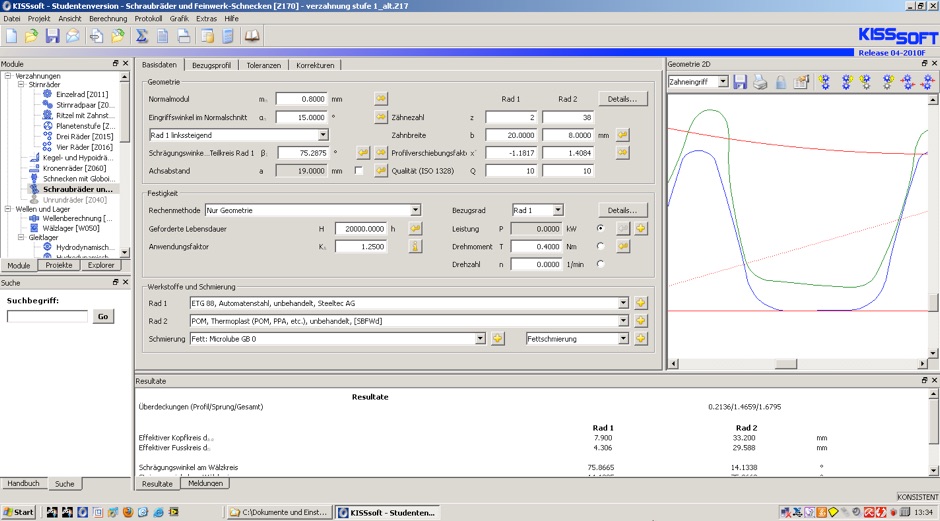Click the plus button beside Microlube lubricant dropdown

click(498, 339)
